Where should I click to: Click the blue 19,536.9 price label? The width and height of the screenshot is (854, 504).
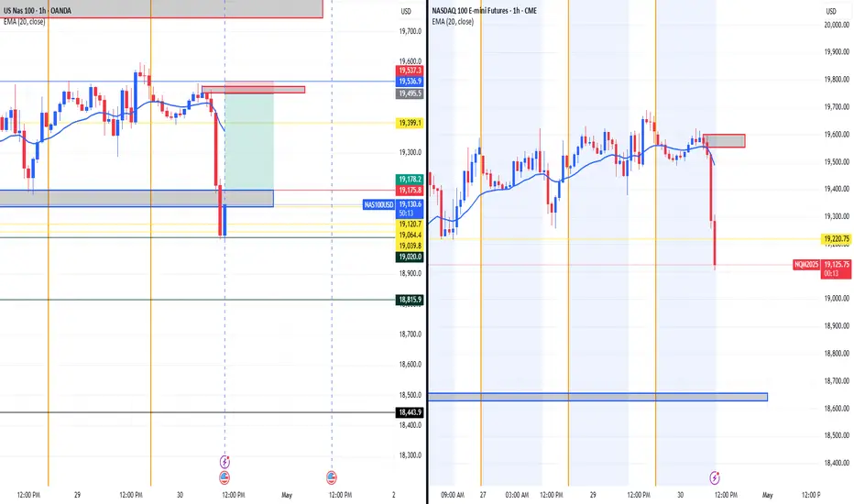coord(410,82)
